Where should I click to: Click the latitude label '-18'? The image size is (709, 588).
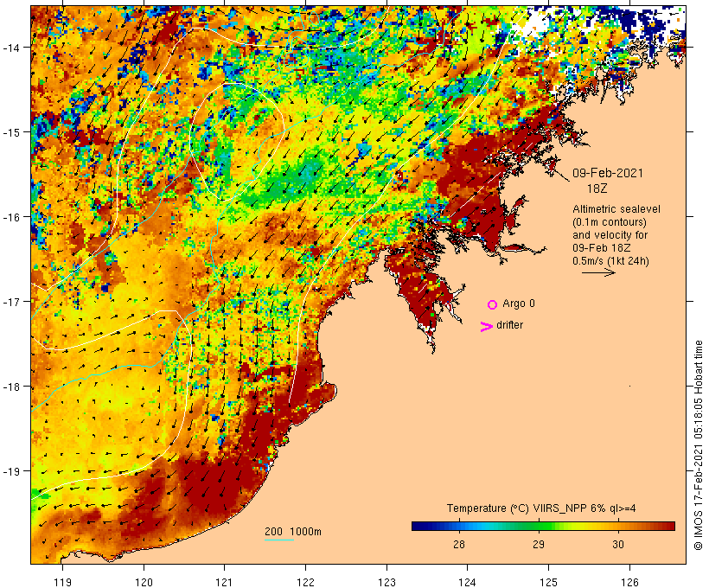[x=10, y=387]
